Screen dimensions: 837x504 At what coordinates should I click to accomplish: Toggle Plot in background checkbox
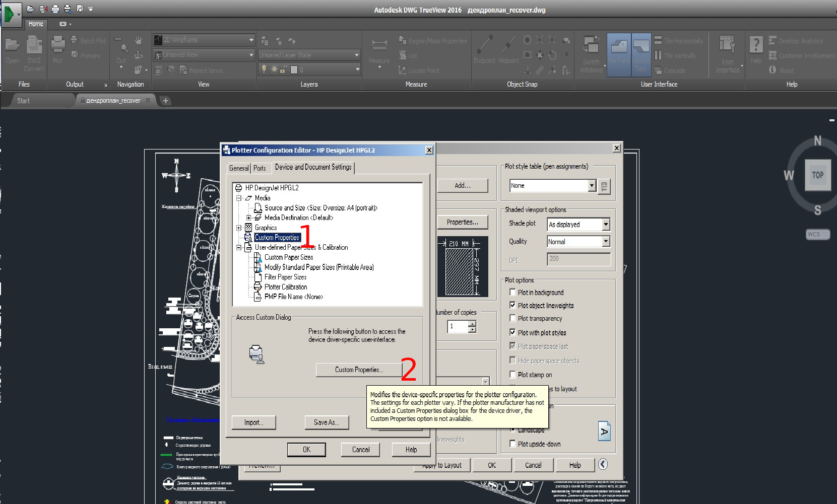pyautogui.click(x=512, y=292)
